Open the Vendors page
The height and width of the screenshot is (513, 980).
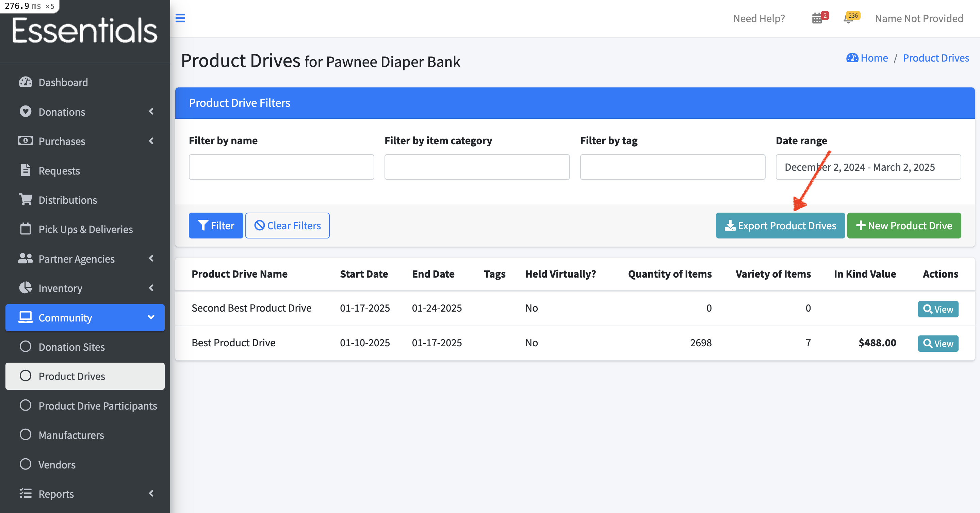(85, 464)
